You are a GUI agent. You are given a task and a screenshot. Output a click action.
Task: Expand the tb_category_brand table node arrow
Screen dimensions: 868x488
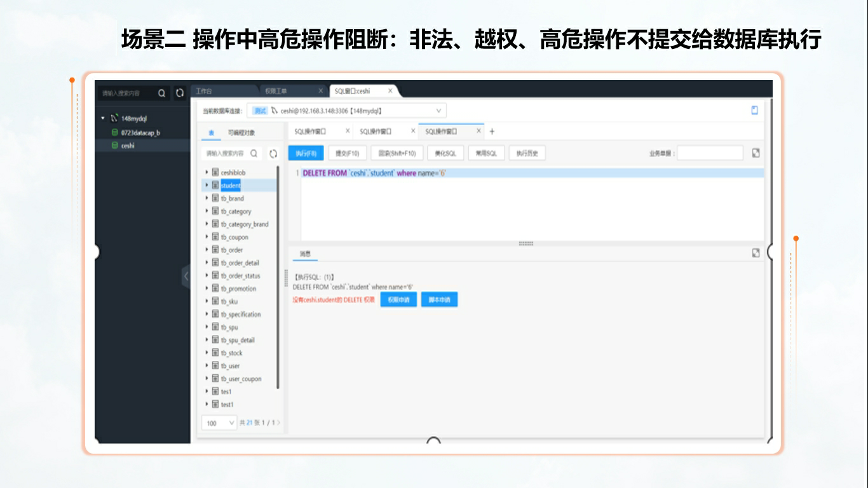pyautogui.click(x=207, y=224)
